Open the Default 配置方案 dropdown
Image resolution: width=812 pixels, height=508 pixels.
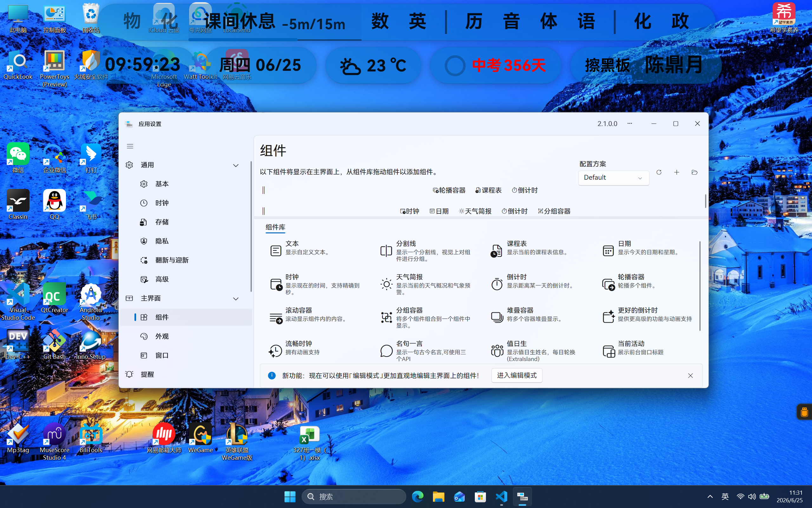[613, 178]
